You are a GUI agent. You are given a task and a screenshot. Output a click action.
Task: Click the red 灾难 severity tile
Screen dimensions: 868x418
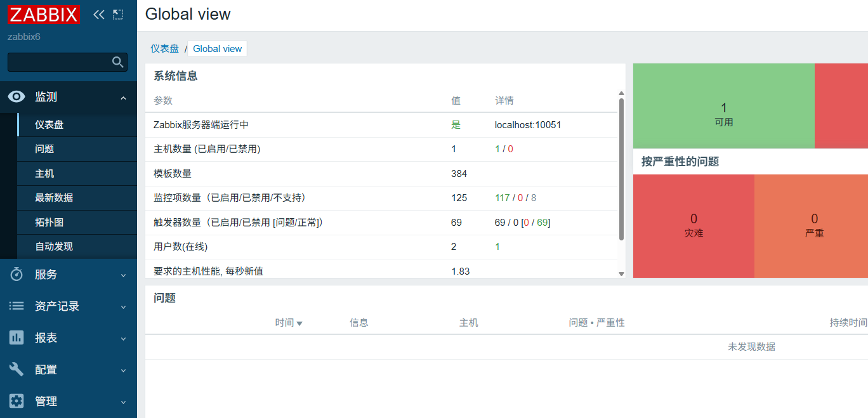coord(694,225)
